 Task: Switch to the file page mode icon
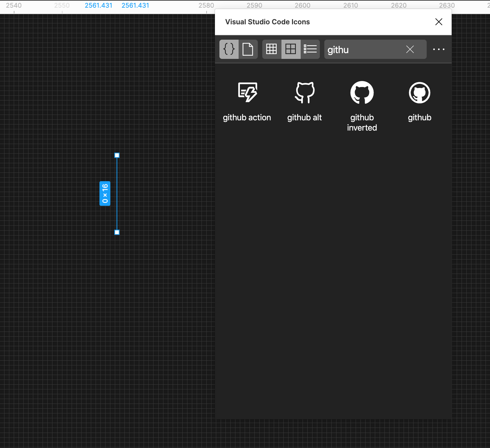[248, 49]
